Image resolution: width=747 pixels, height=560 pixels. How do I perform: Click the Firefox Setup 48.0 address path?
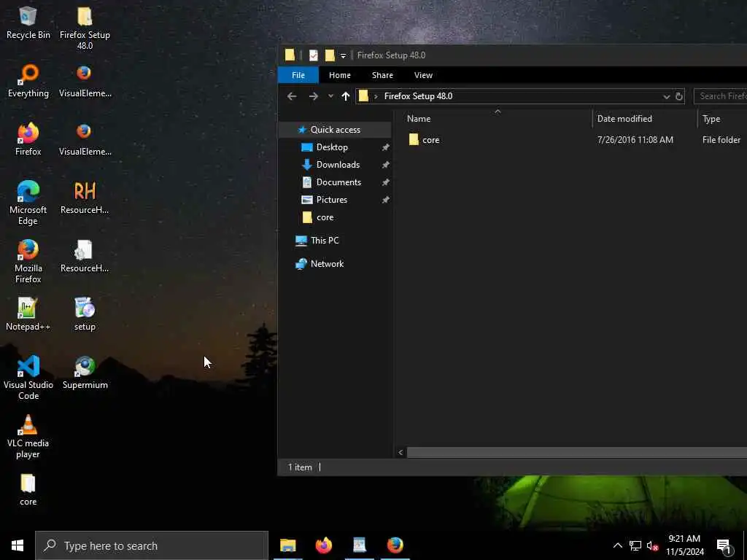pyautogui.click(x=418, y=96)
